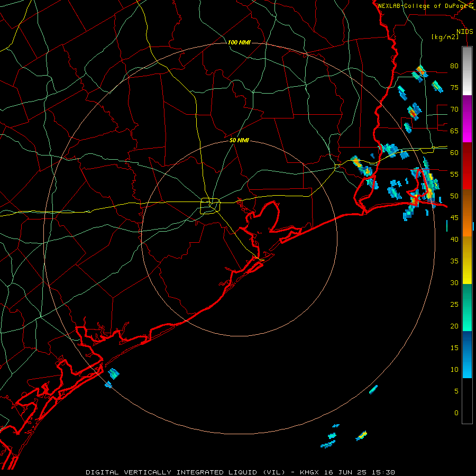Pick the dark red segment of color bar

tap(467, 166)
